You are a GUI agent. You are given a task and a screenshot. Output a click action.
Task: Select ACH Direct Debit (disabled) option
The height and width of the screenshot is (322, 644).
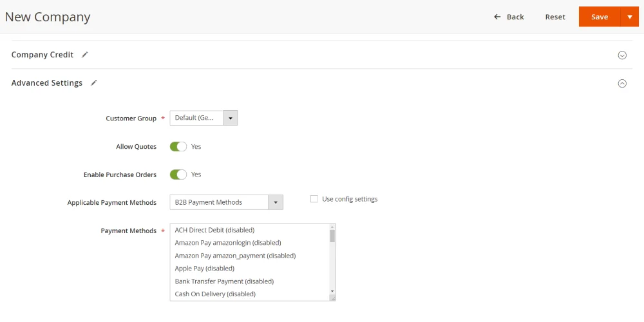pyautogui.click(x=250, y=230)
